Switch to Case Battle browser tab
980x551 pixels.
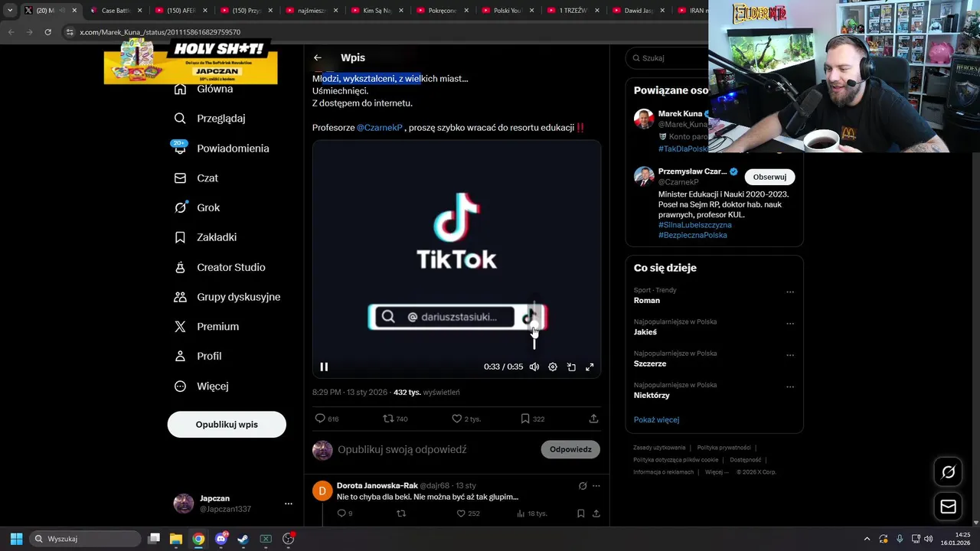tap(116, 11)
